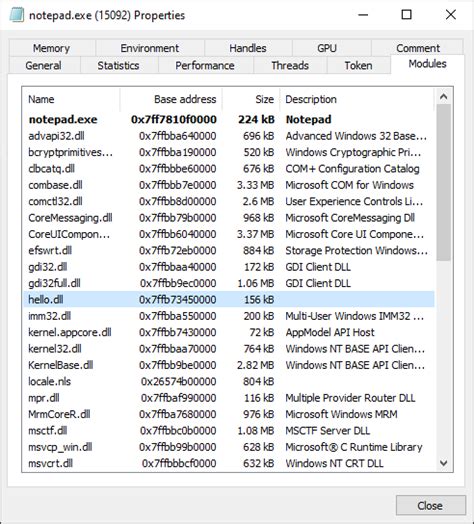Select gdi32.dll module
The height and width of the screenshot is (524, 474).
(229, 267)
